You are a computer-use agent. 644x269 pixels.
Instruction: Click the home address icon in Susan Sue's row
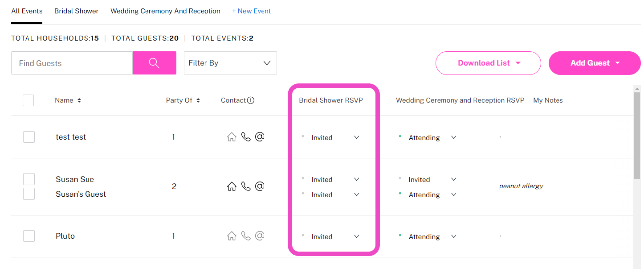(232, 186)
